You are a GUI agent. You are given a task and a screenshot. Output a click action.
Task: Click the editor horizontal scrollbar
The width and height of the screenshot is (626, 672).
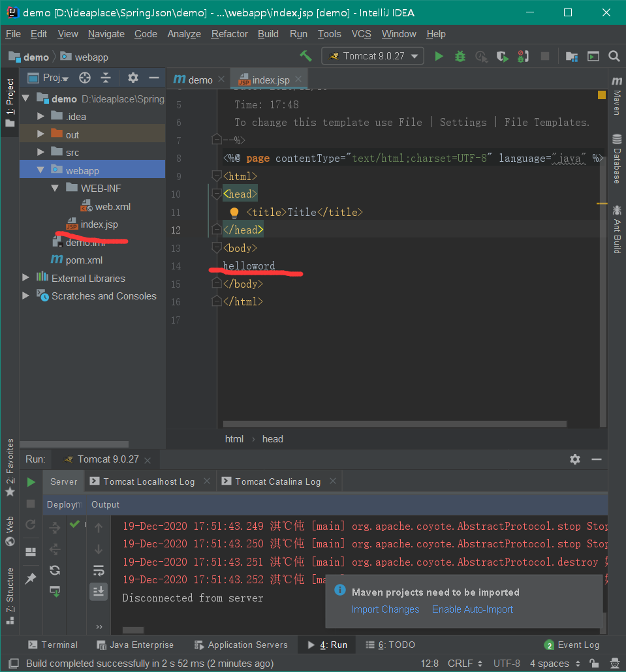394,424
